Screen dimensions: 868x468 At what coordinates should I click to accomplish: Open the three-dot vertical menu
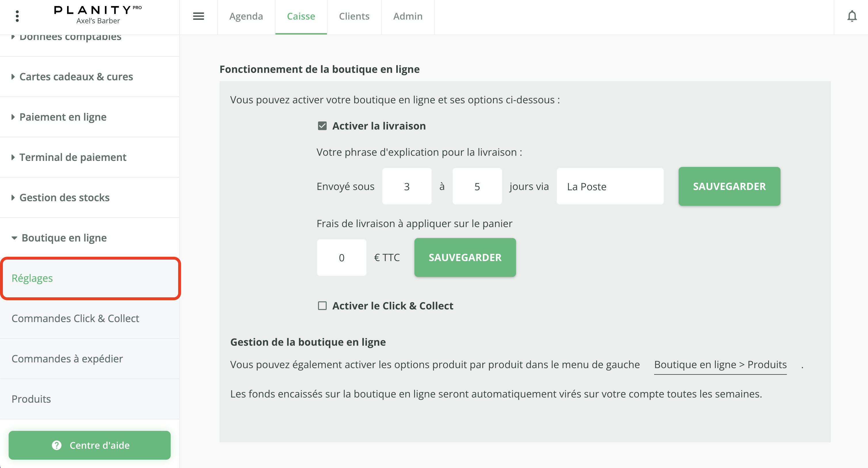coord(17,16)
